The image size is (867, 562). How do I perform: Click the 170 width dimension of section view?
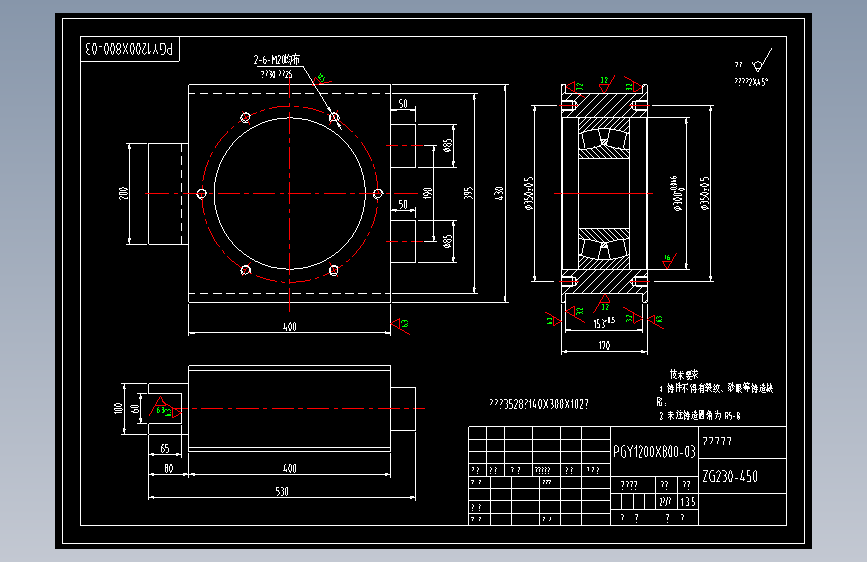pos(604,345)
